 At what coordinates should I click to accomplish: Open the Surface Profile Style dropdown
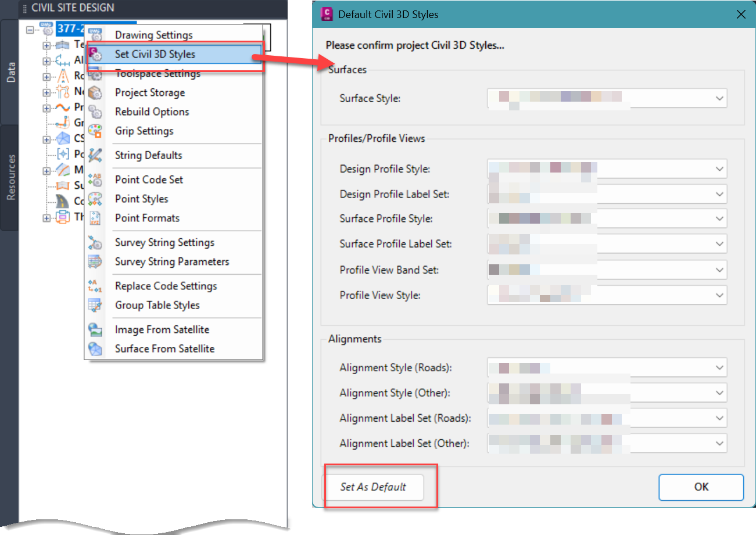point(607,219)
